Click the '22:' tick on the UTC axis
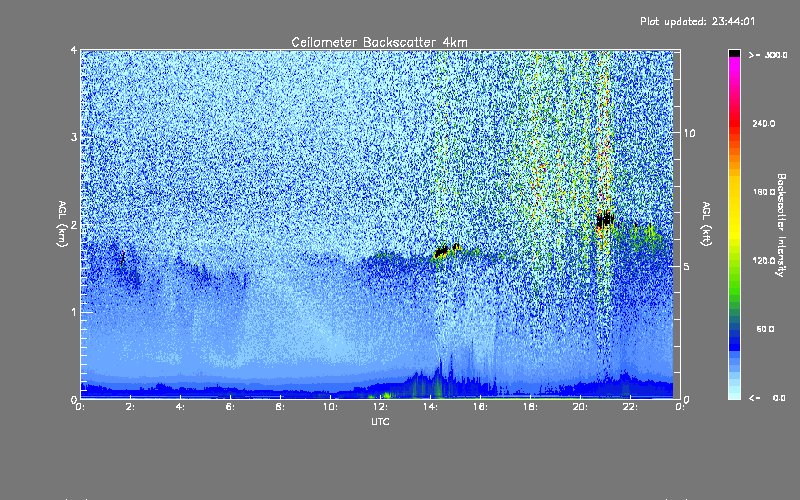 point(631,407)
